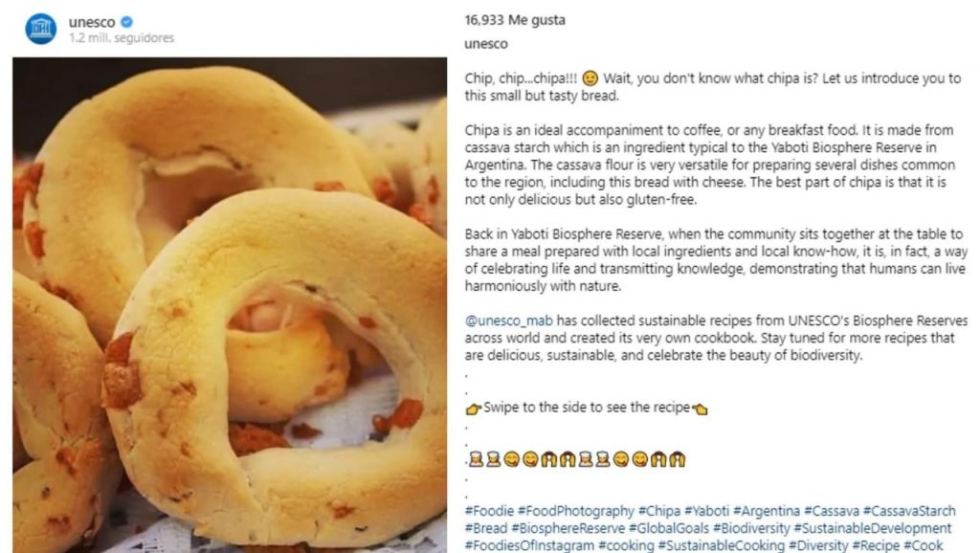The width and height of the screenshot is (980, 553).
Task: Open the #Argentina hashtag
Action: [768, 511]
